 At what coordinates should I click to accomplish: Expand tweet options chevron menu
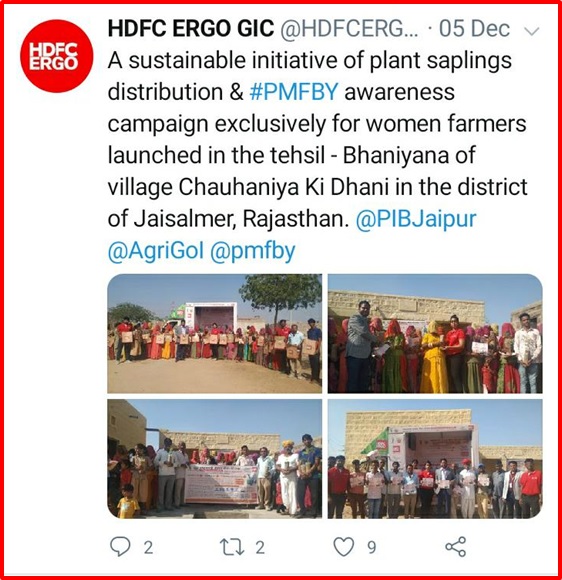click(x=532, y=31)
